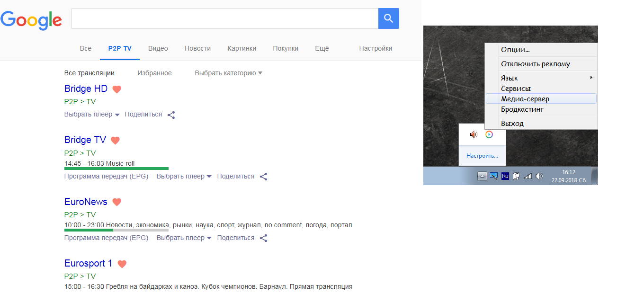Expand 'Выбрать плеер' under Bridge TV

[184, 177]
